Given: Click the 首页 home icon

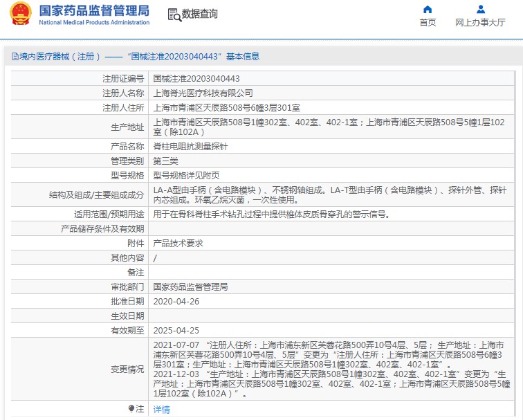Looking at the screenshot, I should tap(428, 9).
